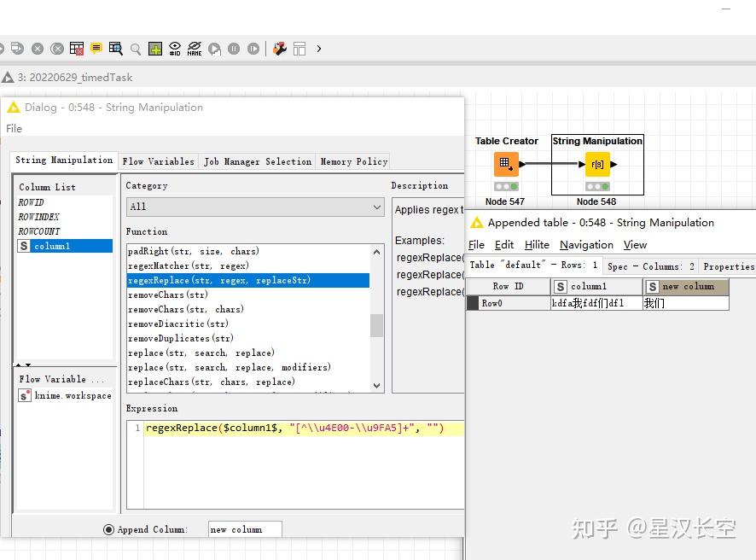Image resolution: width=756 pixels, height=560 pixels.
Task: Click the new column name input field
Action: [244, 529]
